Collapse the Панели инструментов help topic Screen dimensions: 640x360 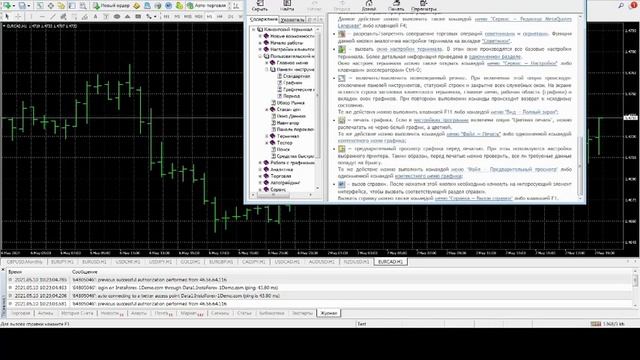click(267, 69)
